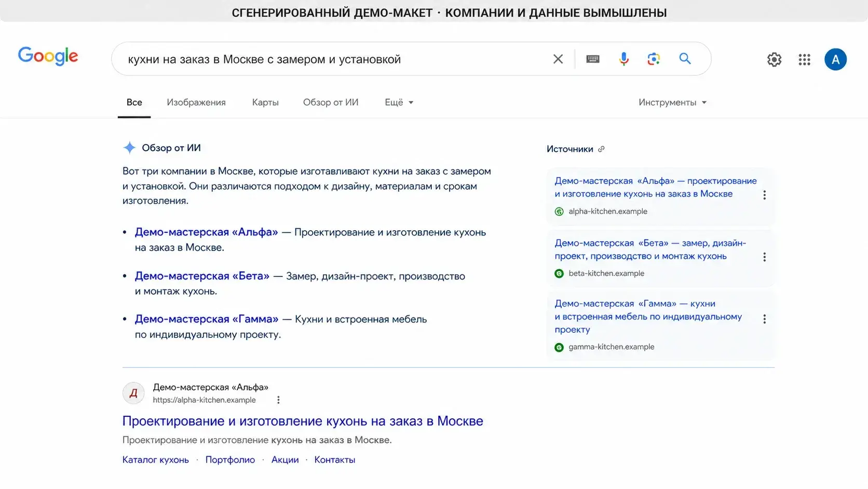868x489 pixels.
Task: Start voice search with microphone icon
Action: pyautogui.click(x=623, y=59)
